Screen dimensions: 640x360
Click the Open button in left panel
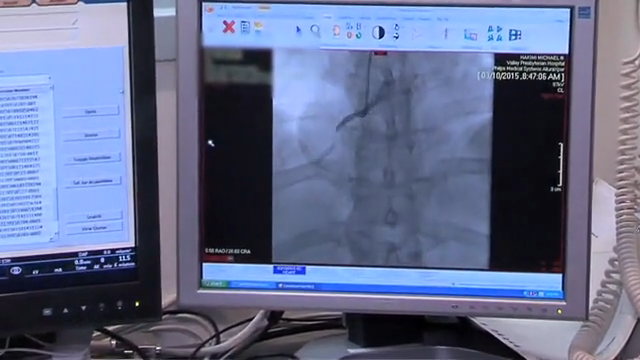91,111
